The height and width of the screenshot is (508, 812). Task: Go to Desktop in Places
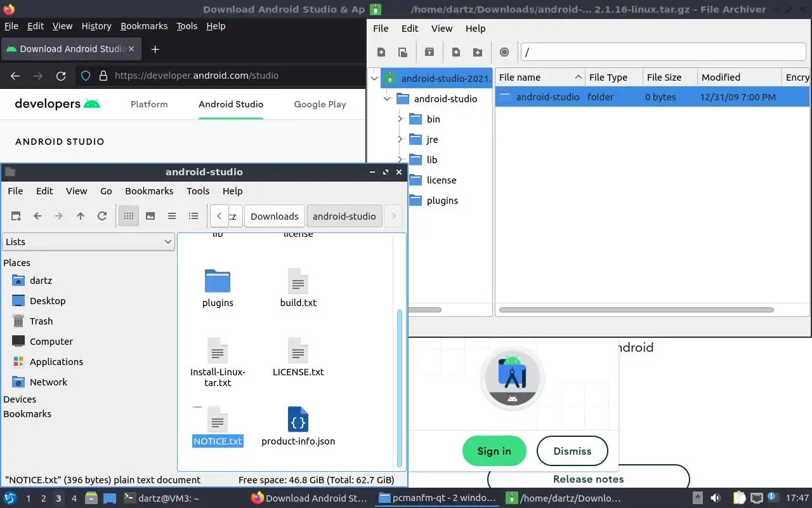pos(48,300)
